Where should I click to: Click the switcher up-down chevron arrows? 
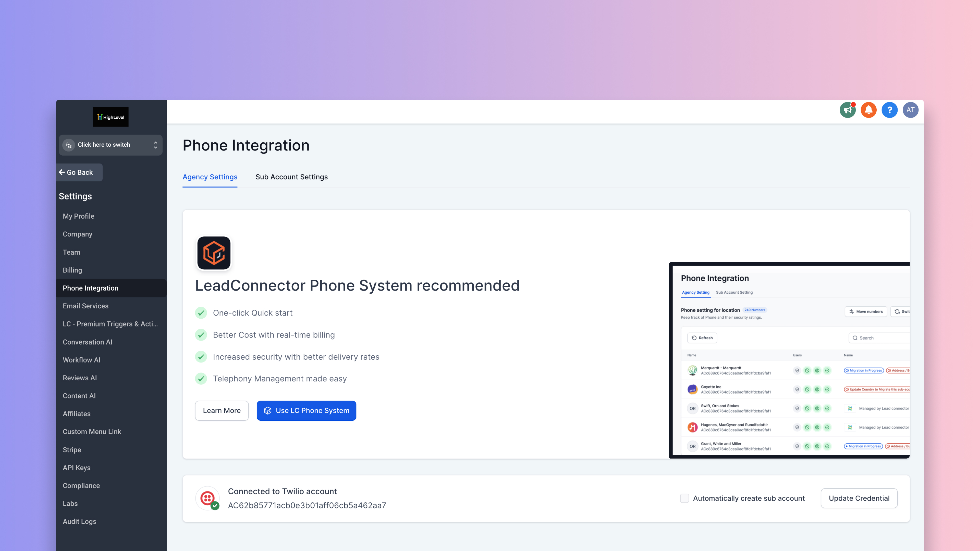tap(155, 145)
